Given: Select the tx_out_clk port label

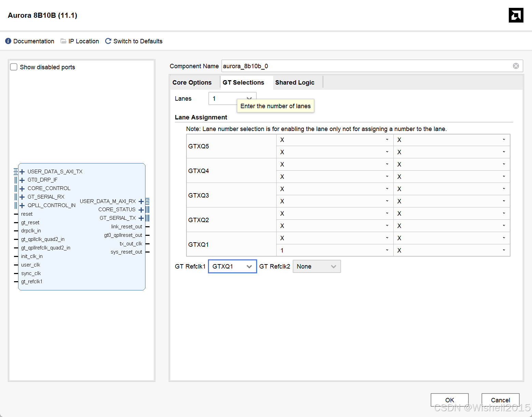Looking at the screenshot, I should 131,244.
